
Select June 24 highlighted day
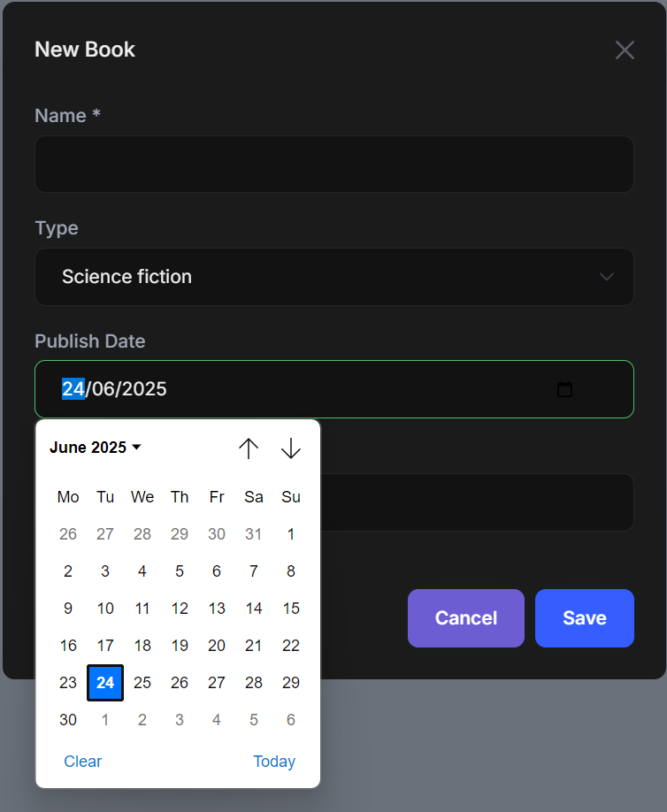105,683
